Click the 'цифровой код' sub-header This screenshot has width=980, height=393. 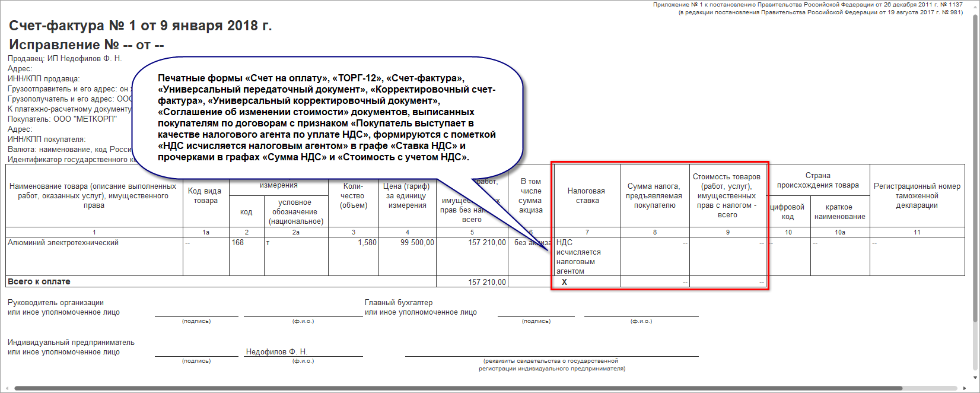[788, 211]
